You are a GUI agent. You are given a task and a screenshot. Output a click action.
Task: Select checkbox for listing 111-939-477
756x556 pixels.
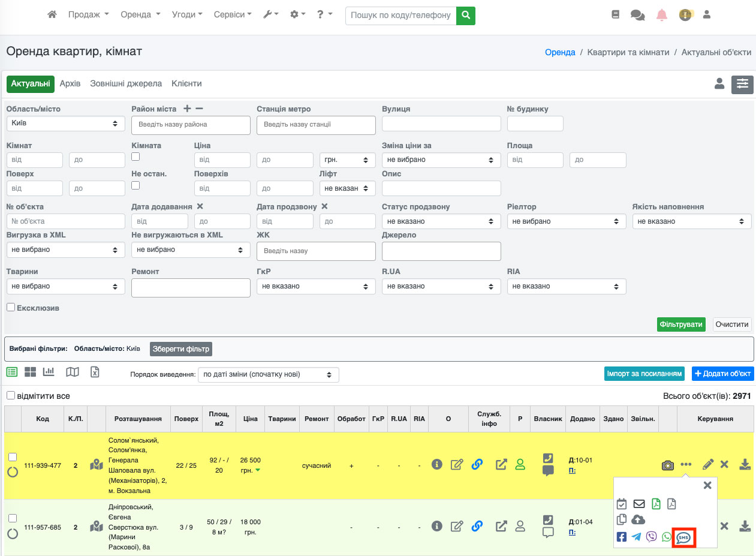[x=13, y=457]
